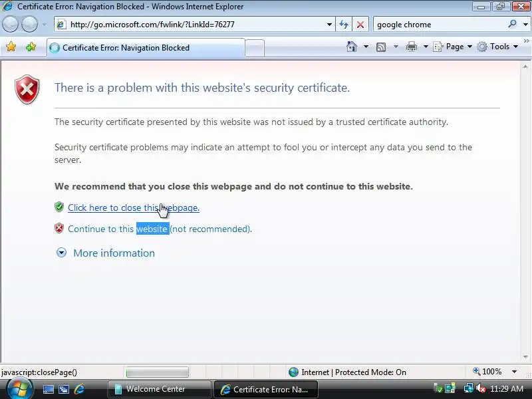This screenshot has height=399, width=532.
Task: Click the network connection tray icon
Action: point(468,388)
